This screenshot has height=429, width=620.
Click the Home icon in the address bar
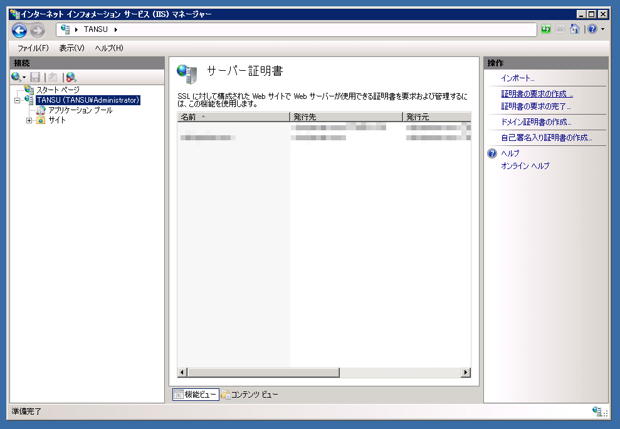point(575,29)
